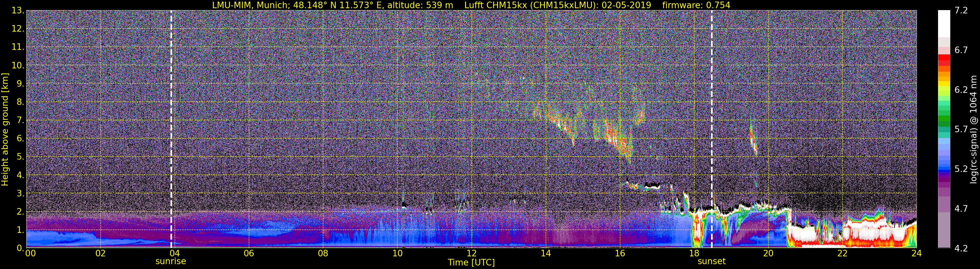Click the y-axis tick label '12.'
Screen dimensions: 980x269
18,29
